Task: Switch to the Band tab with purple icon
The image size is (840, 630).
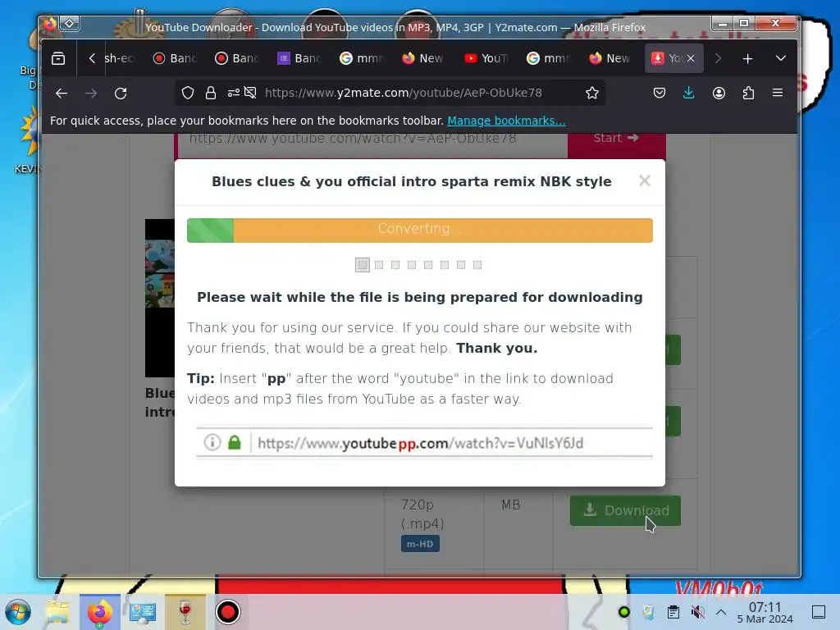Action: pyautogui.click(x=300, y=58)
